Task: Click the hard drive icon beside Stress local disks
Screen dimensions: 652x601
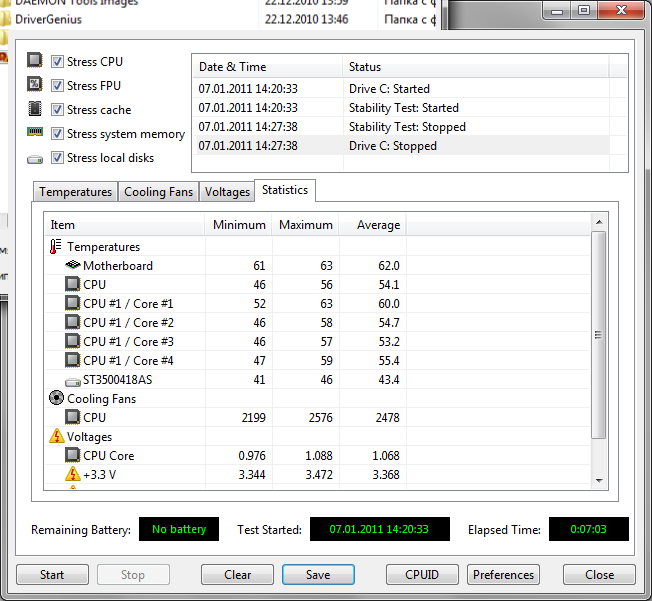Action: [x=35, y=159]
